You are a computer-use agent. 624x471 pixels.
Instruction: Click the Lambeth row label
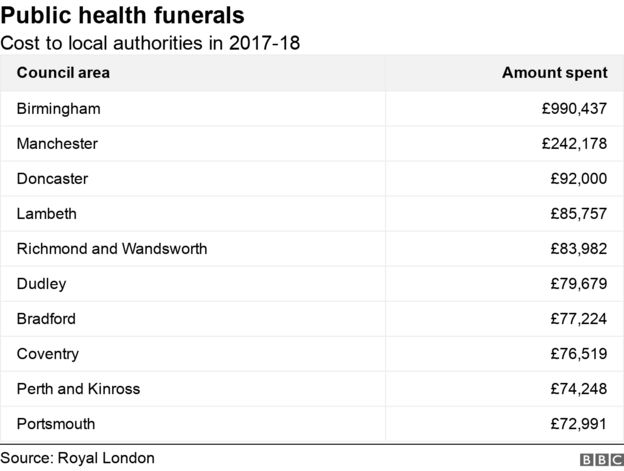click(47, 214)
